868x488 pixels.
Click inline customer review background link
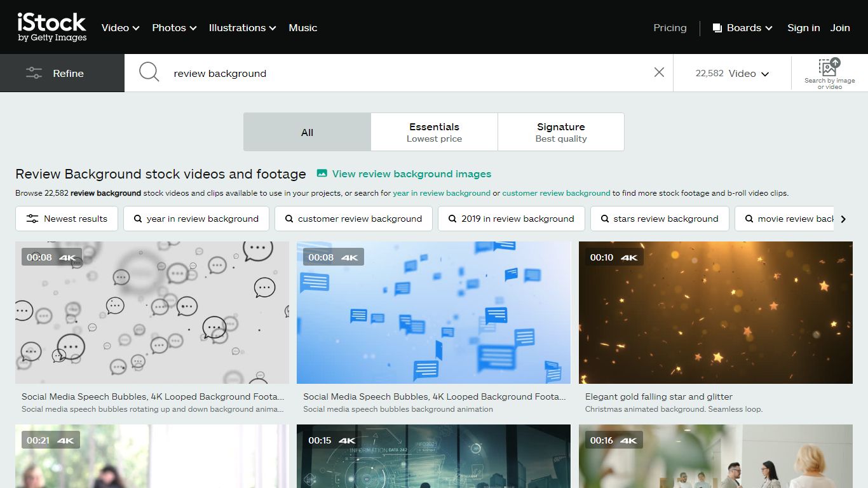coord(556,193)
